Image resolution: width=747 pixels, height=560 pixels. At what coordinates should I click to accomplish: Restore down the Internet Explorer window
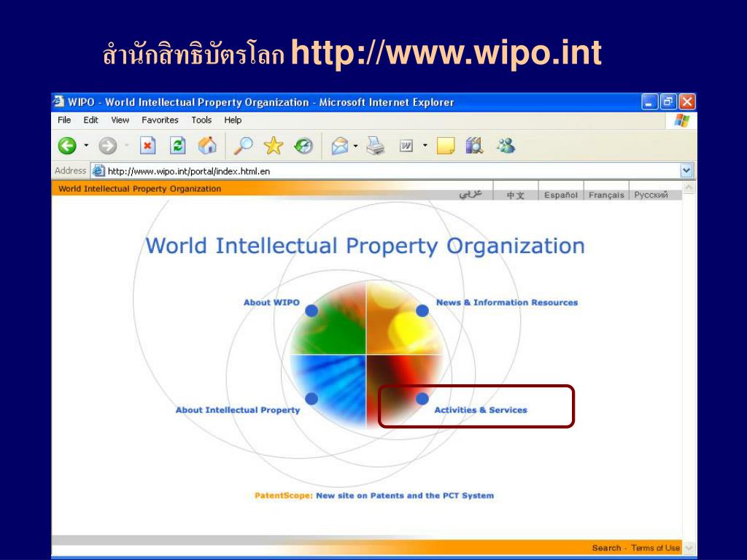[668, 101]
